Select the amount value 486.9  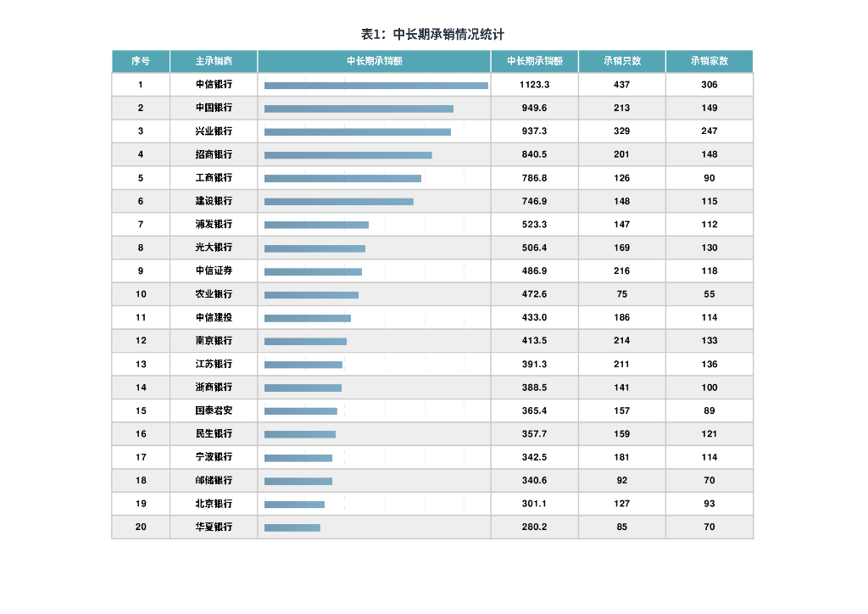(x=534, y=271)
